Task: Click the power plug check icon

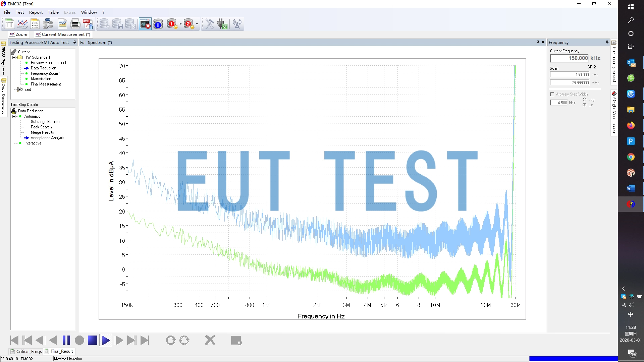Action: coord(222,24)
